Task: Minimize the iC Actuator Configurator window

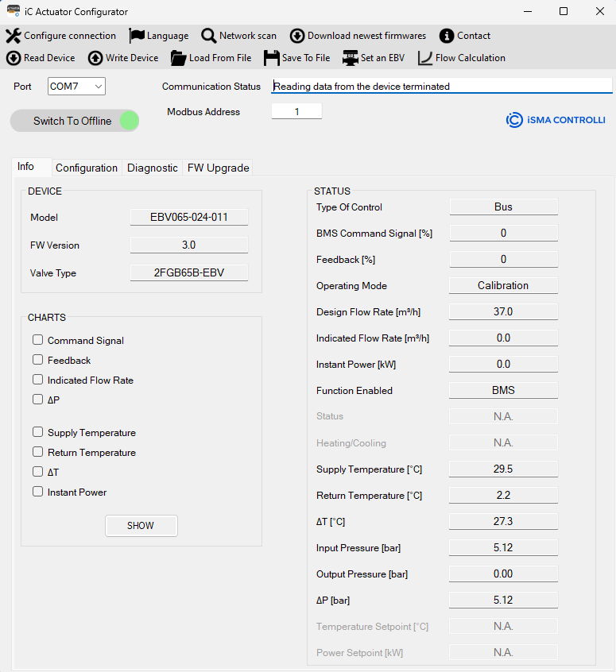Action: pyautogui.click(x=528, y=12)
